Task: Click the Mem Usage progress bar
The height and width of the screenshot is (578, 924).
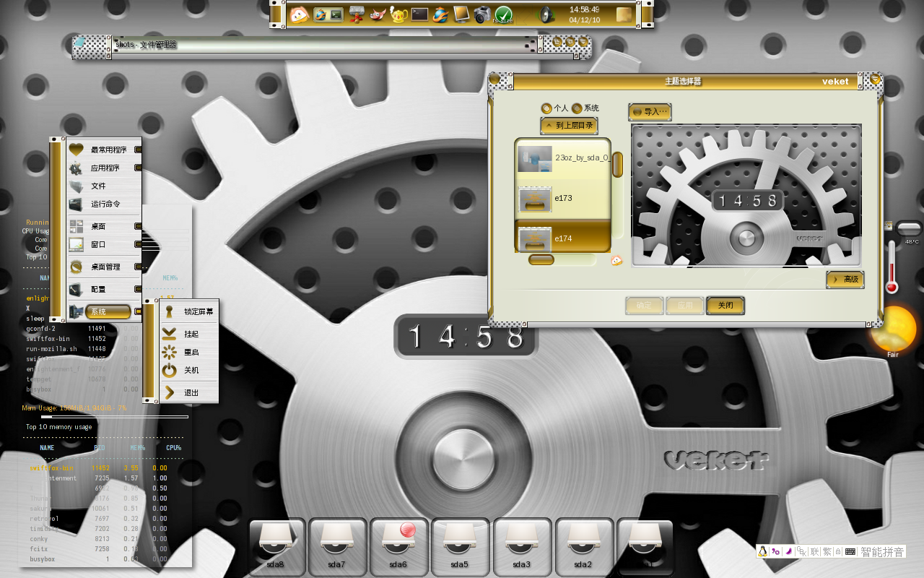Action: (x=114, y=417)
